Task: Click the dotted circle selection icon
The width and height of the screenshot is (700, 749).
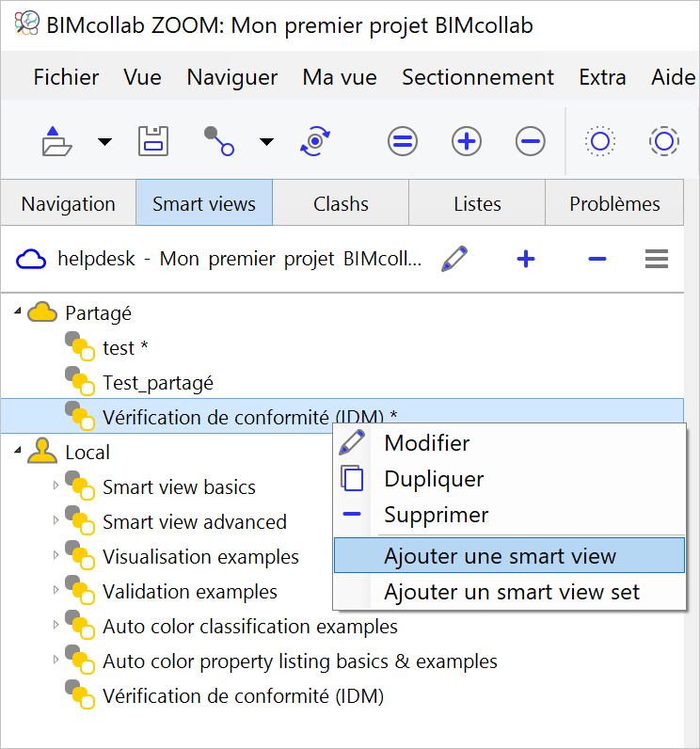Action: [x=600, y=141]
